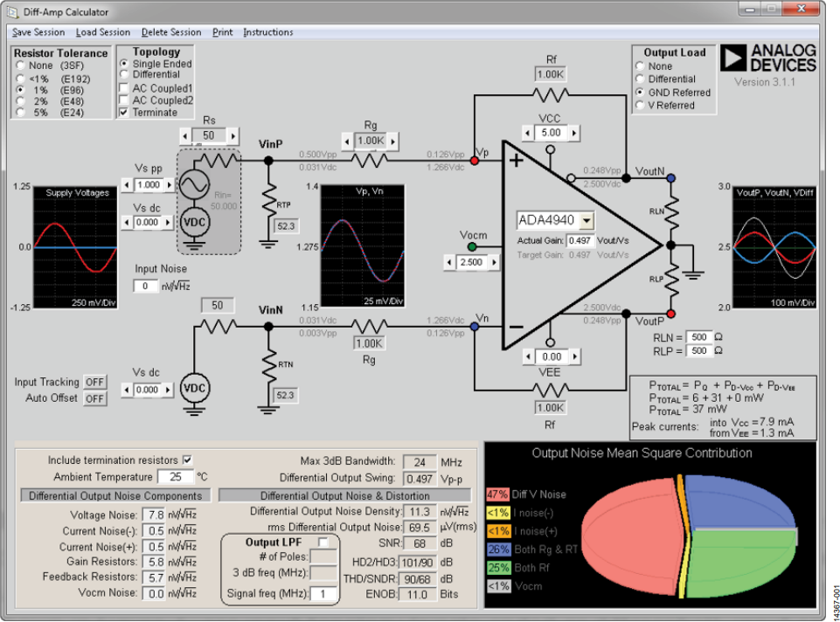Click the Rs increase arrow
Viewport: 840px width, 622px height.
tap(233, 136)
